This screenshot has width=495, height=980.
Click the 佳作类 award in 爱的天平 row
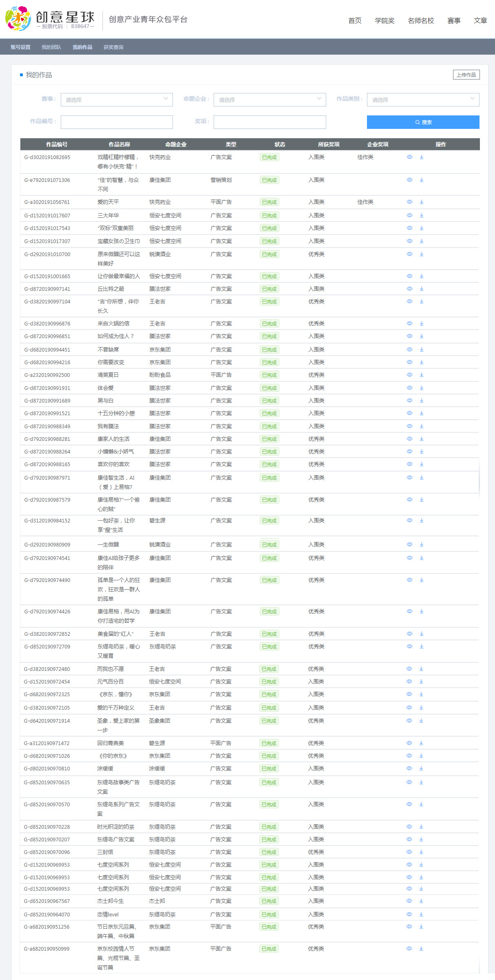[x=365, y=202]
